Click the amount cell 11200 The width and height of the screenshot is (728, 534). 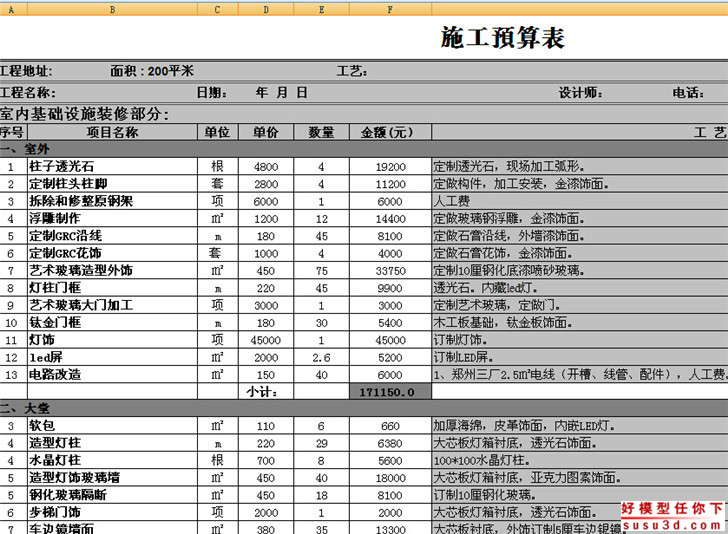390,184
